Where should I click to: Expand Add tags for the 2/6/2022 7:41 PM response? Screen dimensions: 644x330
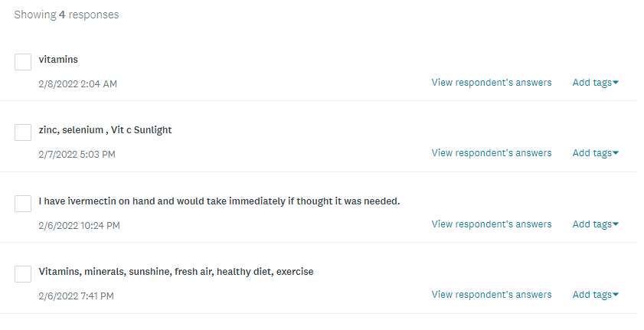(595, 295)
